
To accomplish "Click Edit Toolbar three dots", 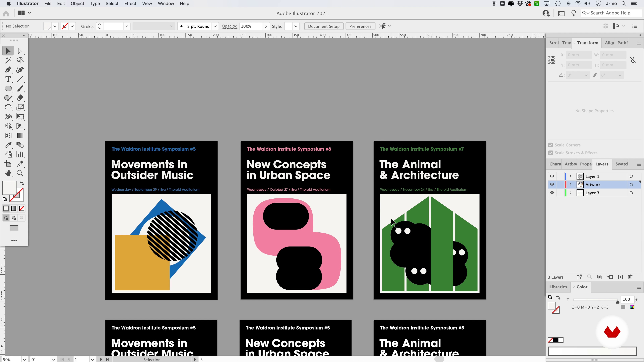I will click(14, 240).
